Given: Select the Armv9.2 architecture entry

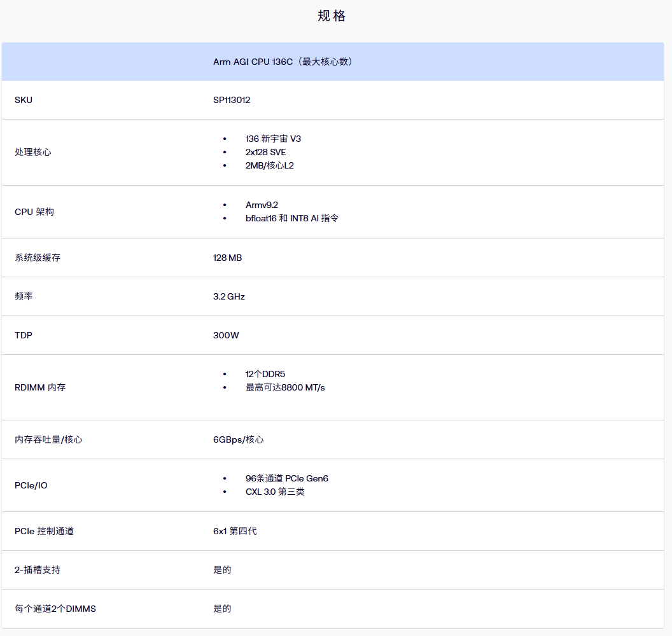Looking at the screenshot, I should [x=262, y=205].
